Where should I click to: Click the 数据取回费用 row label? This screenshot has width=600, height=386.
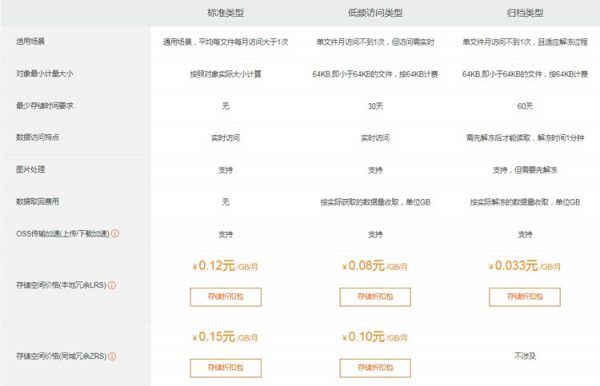(x=38, y=202)
